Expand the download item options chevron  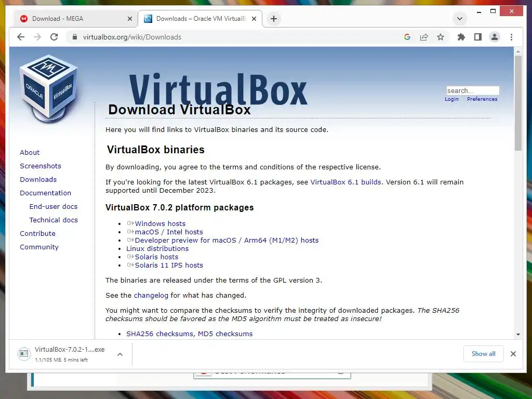120,354
